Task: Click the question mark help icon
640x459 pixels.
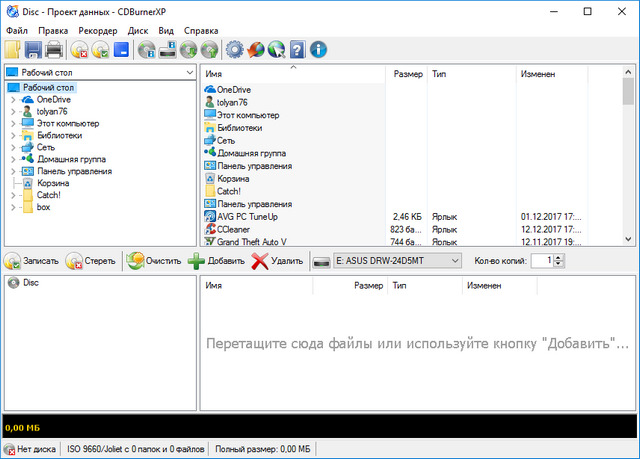Action: click(x=298, y=48)
